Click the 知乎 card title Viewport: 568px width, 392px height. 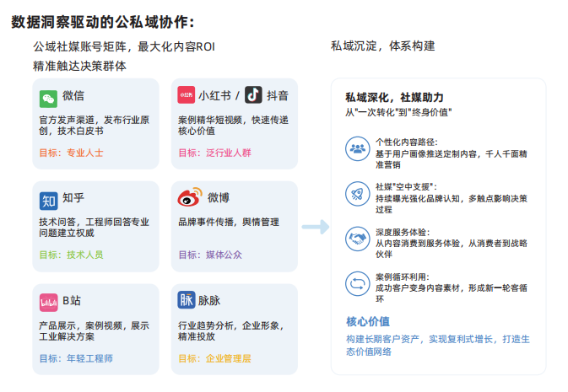pyautogui.click(x=73, y=197)
